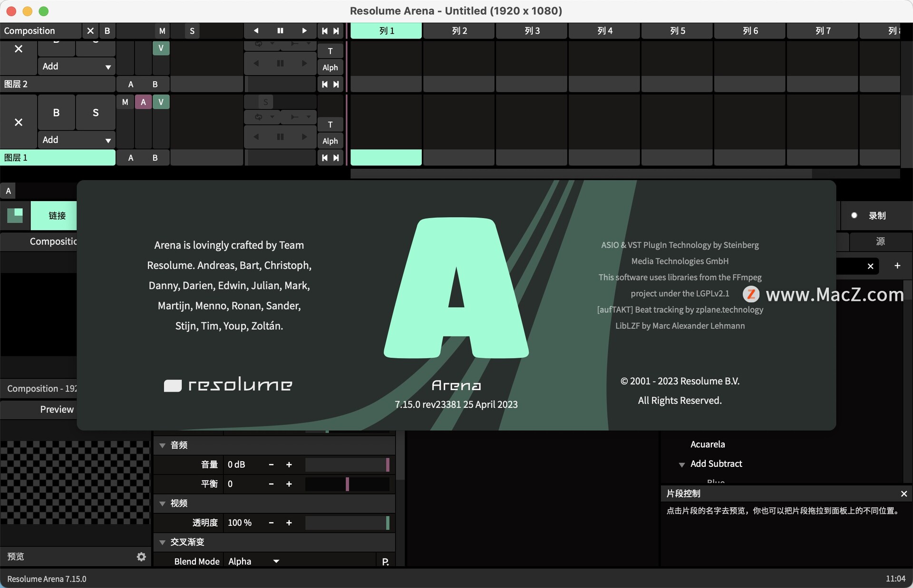The height and width of the screenshot is (588, 913).
Task: Assign 图层 1 to crossfader A
Action: 131,158
